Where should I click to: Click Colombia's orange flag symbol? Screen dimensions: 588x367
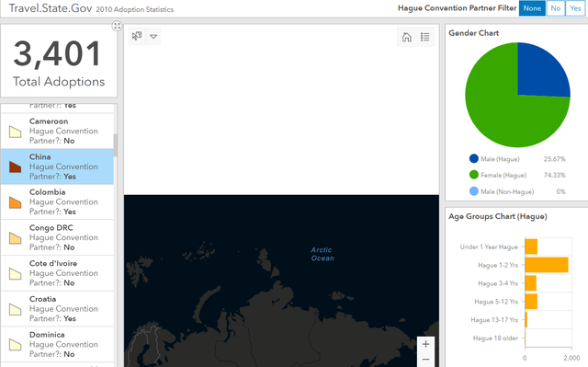pos(15,202)
